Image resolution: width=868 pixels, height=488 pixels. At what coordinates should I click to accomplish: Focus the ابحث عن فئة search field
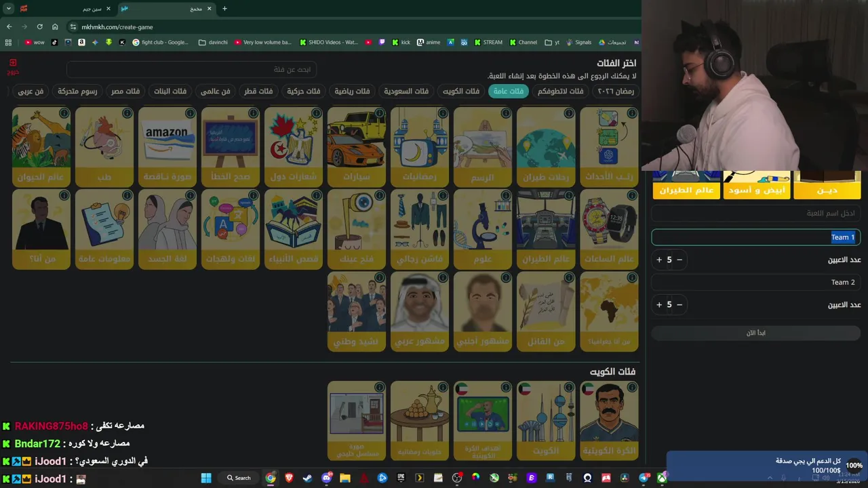(x=192, y=69)
